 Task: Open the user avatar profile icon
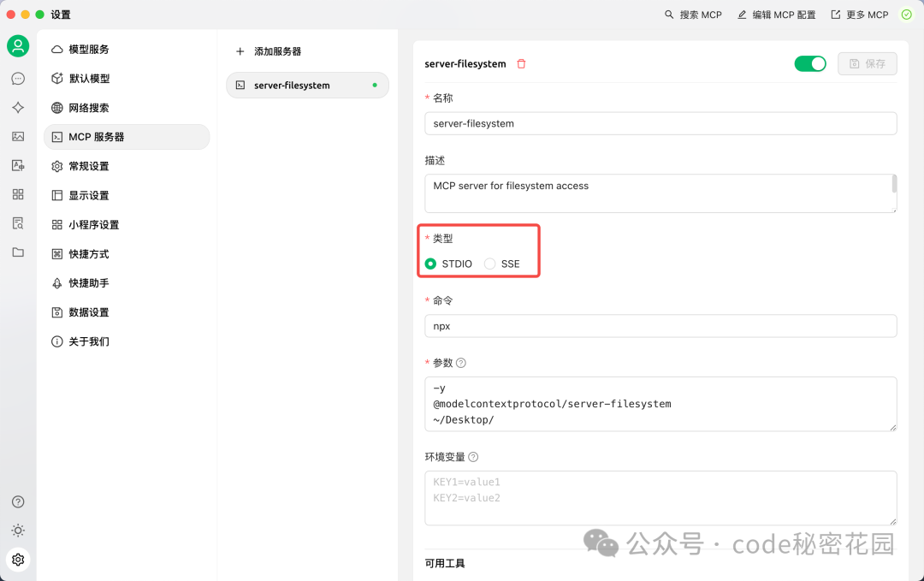point(18,46)
